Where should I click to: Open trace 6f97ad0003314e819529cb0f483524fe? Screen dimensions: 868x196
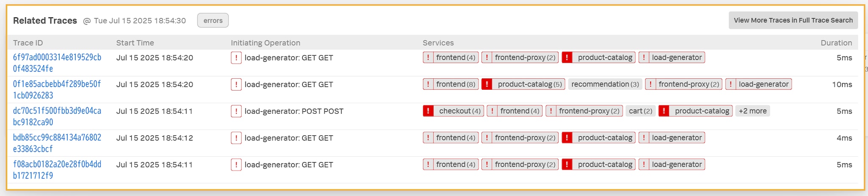click(x=57, y=63)
